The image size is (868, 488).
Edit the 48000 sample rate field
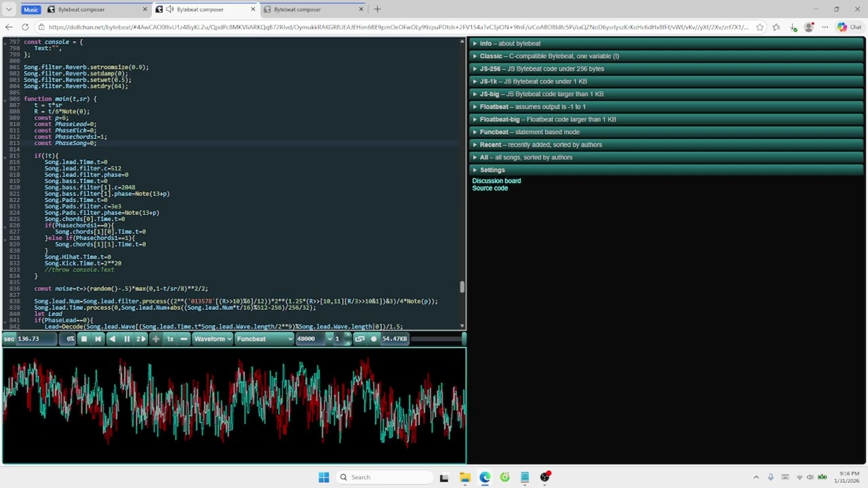click(311, 339)
